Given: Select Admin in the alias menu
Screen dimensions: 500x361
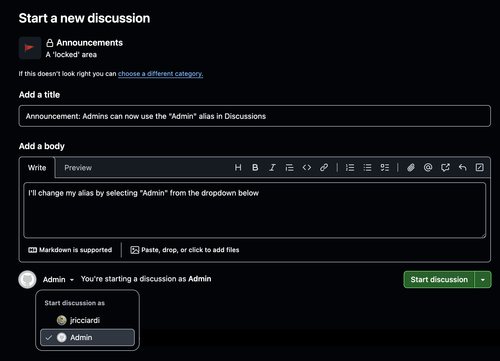Looking at the screenshot, I should point(87,338).
